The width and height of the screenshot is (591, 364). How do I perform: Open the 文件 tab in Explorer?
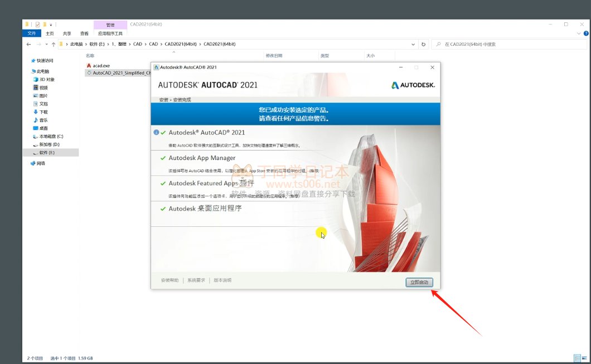coord(32,33)
